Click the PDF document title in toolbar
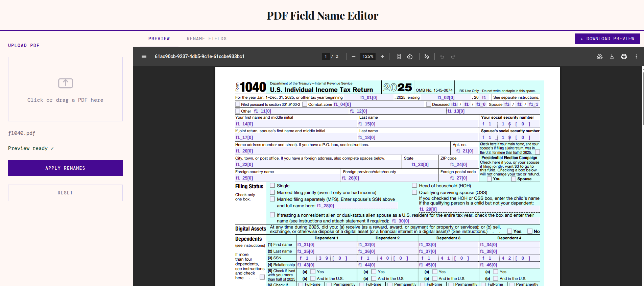Image resolution: width=644 pixels, height=286 pixels. [x=199, y=56]
